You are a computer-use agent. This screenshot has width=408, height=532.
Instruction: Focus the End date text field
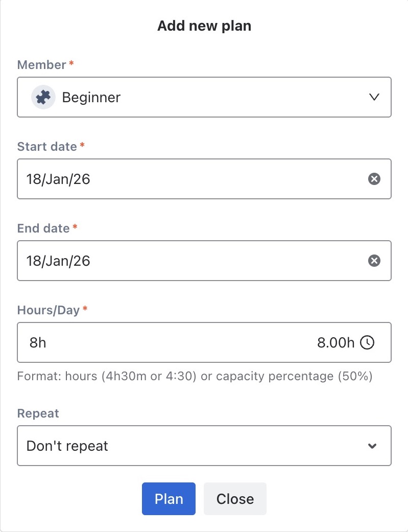189,261
